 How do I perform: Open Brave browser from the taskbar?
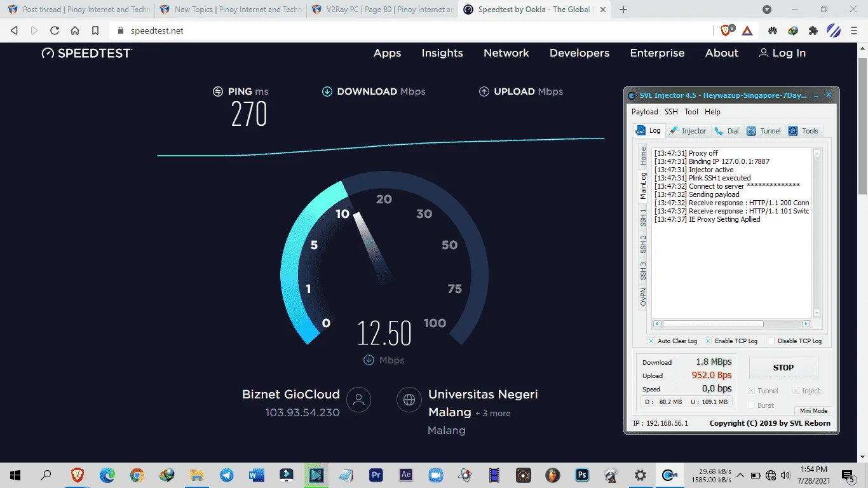tap(77, 475)
